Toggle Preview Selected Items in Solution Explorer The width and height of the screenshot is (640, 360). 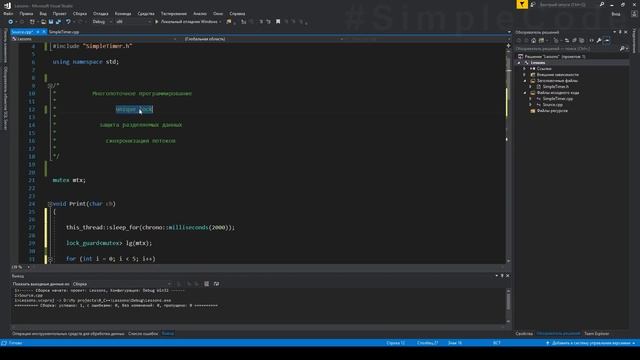607,40
